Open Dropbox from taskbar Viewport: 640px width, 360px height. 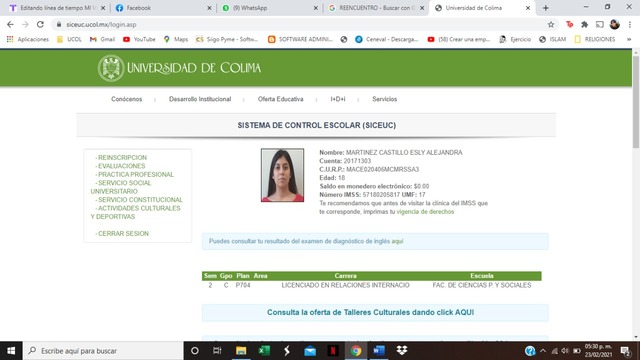tap(402, 351)
